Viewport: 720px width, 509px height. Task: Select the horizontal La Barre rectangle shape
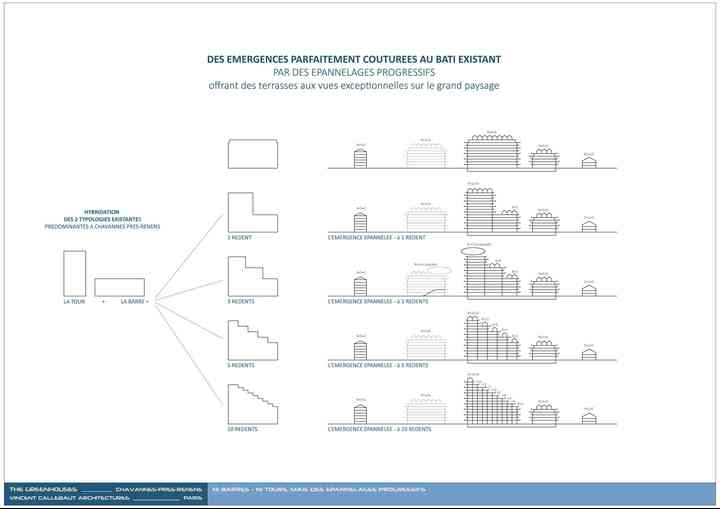click(x=120, y=286)
